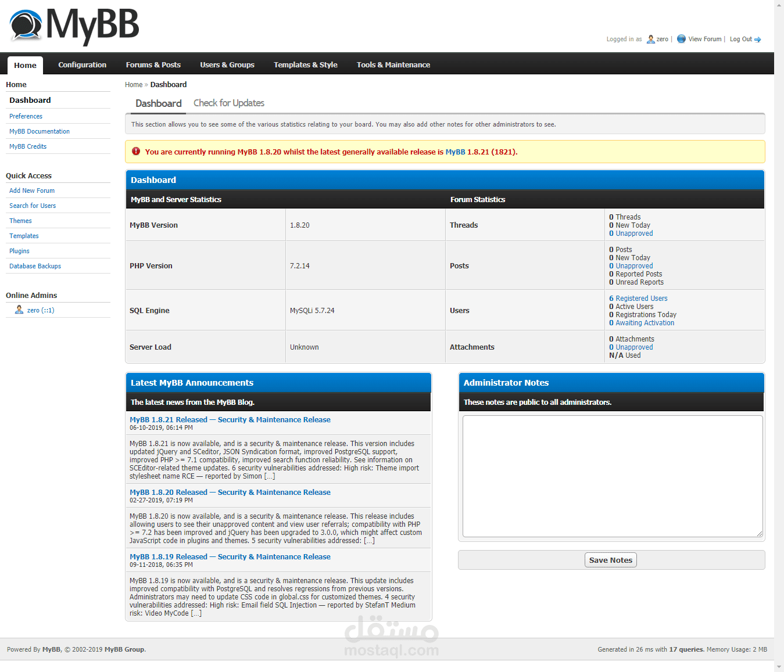The width and height of the screenshot is (784, 672).
Task: Click the 0 Unread Reports text
Action: point(636,282)
